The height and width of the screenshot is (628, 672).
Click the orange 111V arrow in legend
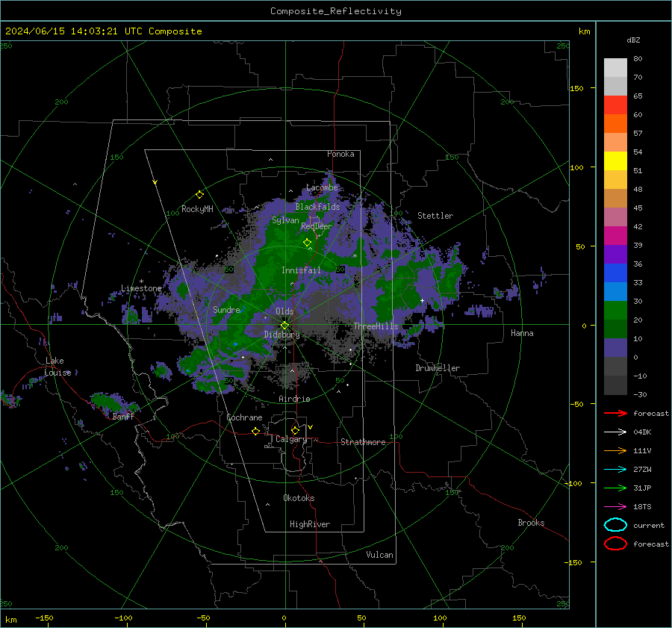[x=615, y=450]
